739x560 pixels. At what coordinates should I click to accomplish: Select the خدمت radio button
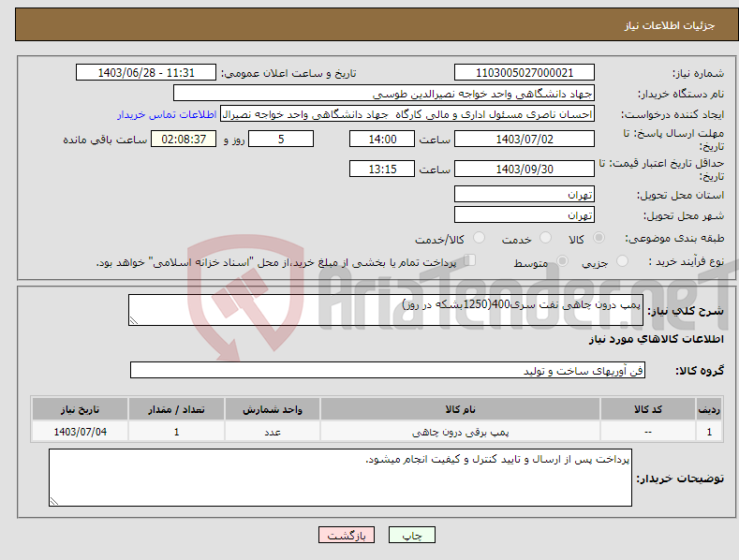click(545, 238)
